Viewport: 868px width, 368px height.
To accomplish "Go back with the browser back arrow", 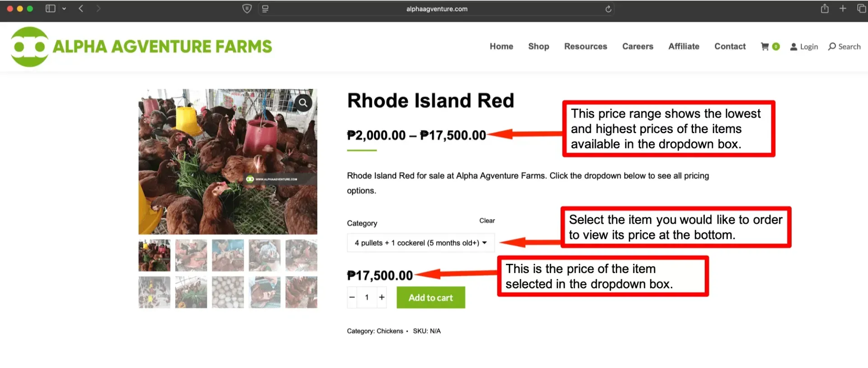I will [81, 9].
